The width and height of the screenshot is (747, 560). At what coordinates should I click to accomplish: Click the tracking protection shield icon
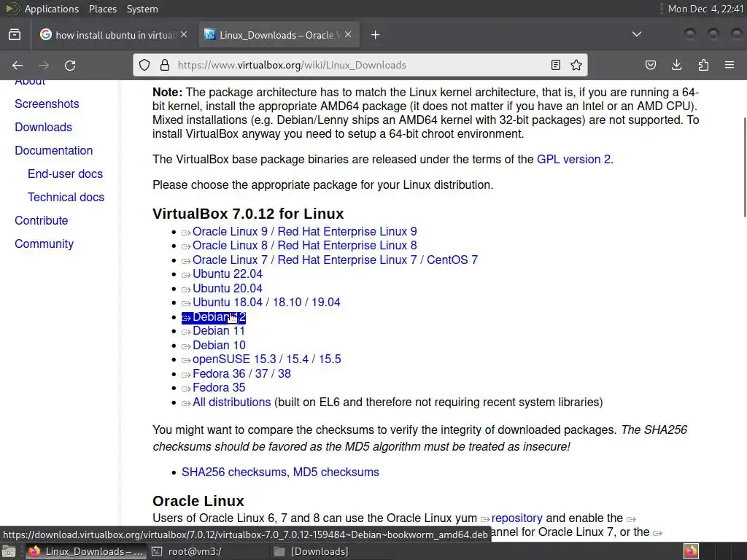144,65
